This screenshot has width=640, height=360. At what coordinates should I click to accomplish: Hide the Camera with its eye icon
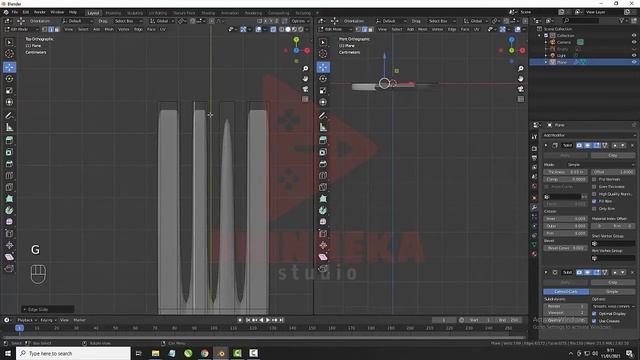[x=634, y=42]
